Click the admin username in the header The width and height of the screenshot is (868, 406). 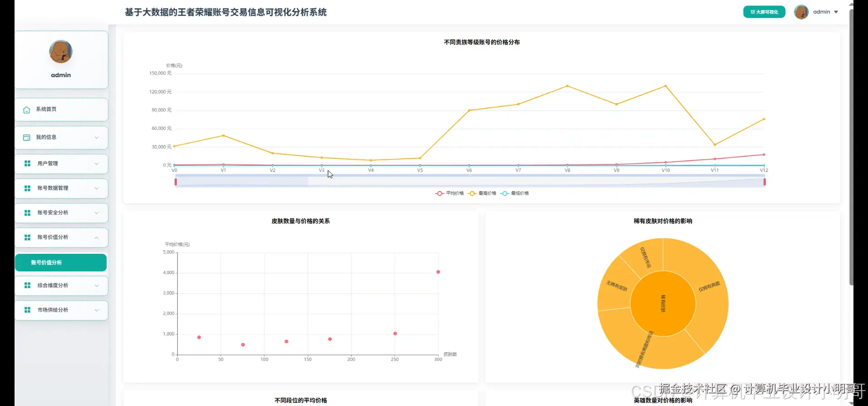click(821, 12)
